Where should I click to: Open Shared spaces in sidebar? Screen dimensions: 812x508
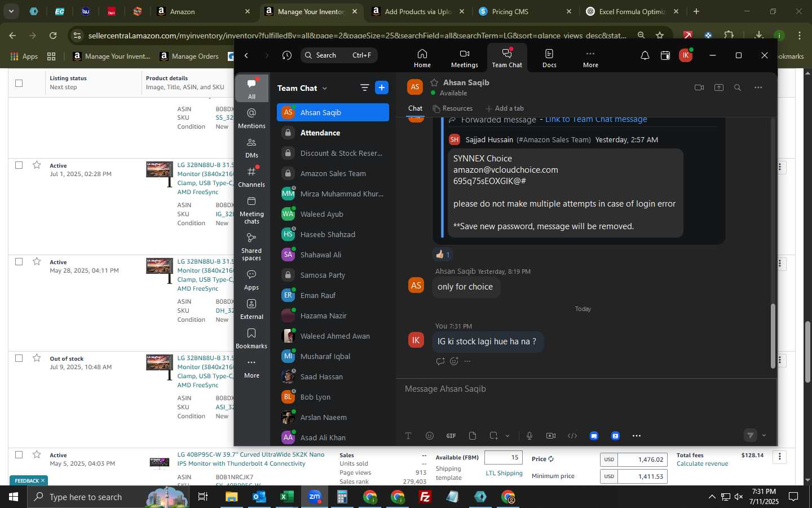[x=251, y=247]
